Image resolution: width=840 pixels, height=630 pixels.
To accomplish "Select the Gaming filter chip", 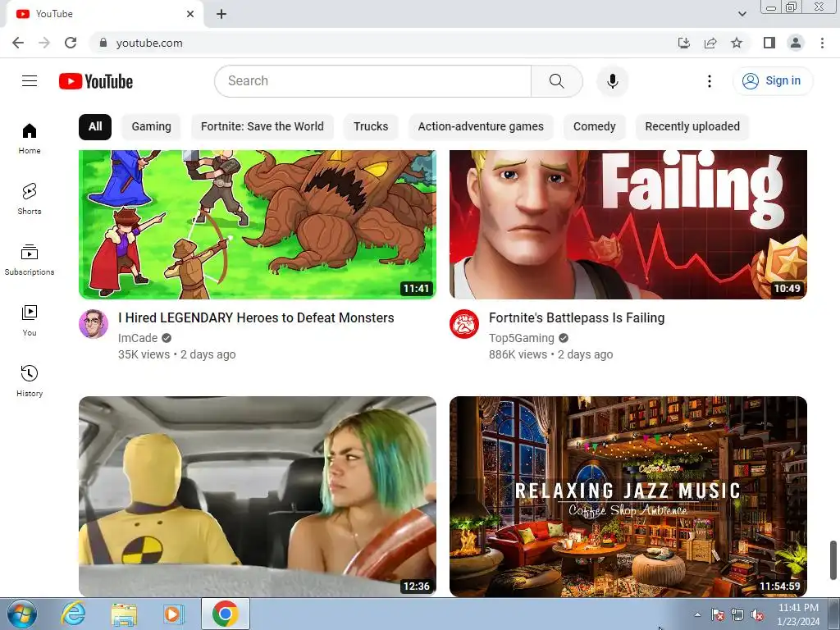I will pyautogui.click(x=151, y=126).
